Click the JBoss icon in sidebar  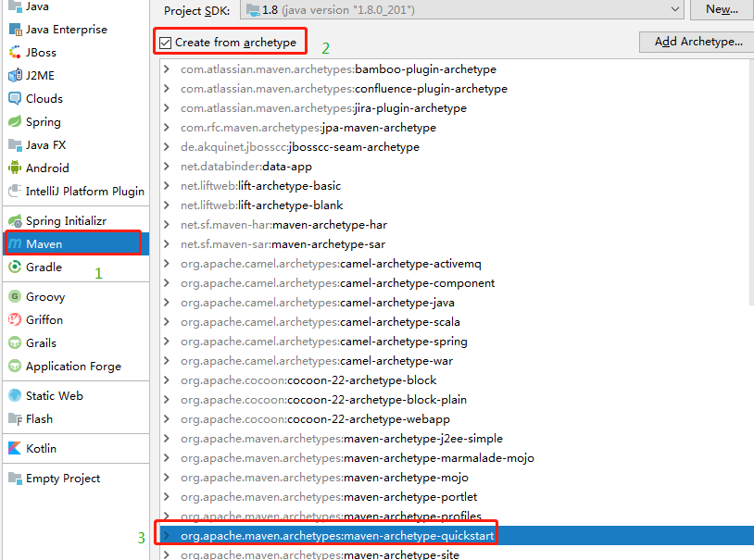click(15, 52)
